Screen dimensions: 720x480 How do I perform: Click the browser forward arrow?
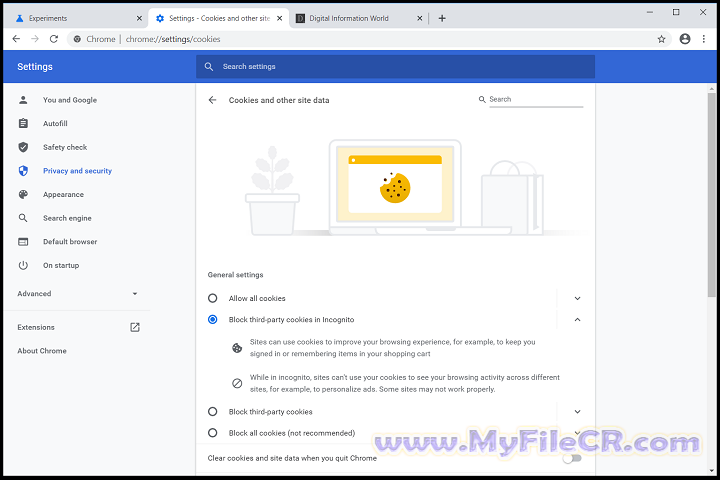pyautogui.click(x=35, y=39)
